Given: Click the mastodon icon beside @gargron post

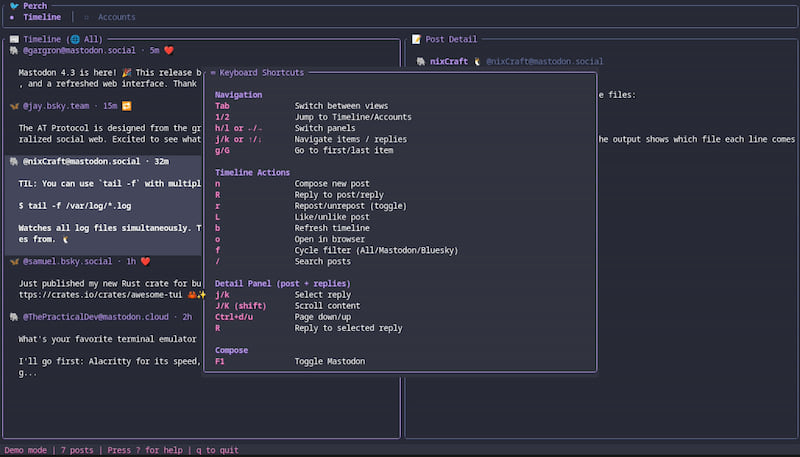Looking at the screenshot, I should pos(14,50).
